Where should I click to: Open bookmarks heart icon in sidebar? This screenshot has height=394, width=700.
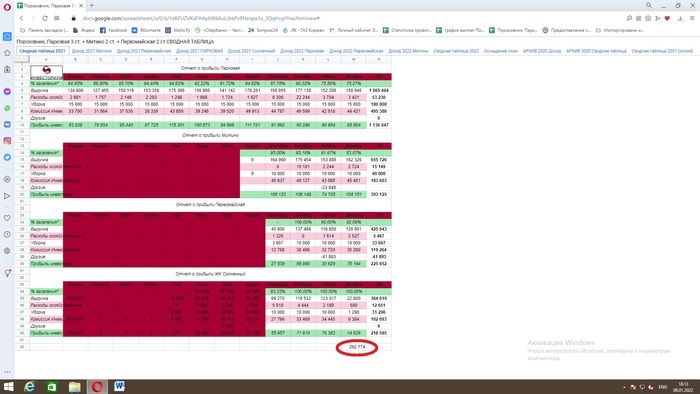pos(7,218)
